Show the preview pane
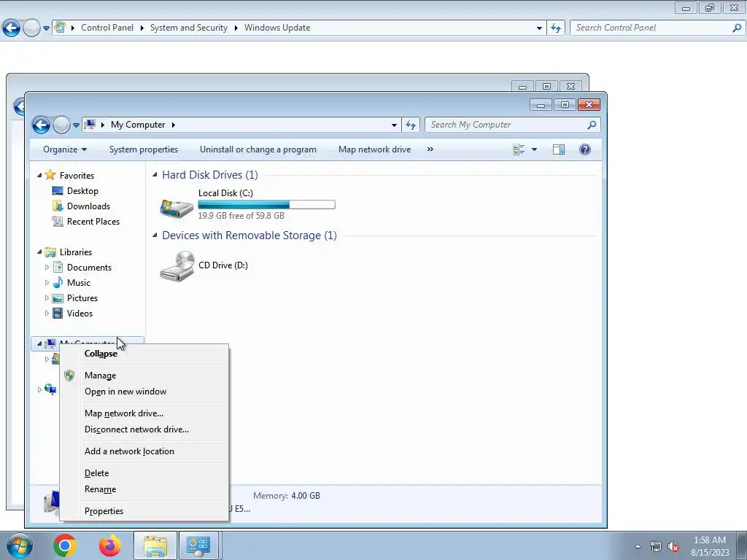Screen dimensions: 747x560 coord(559,149)
